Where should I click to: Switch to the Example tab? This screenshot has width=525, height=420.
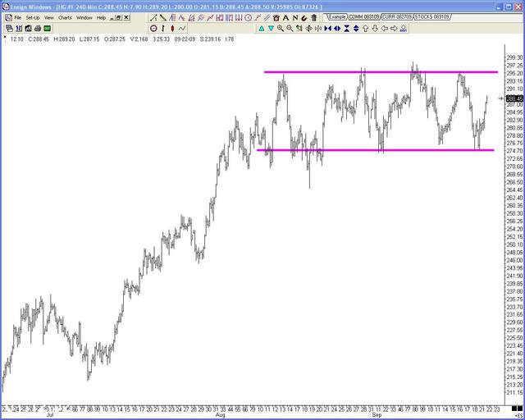[x=336, y=16]
